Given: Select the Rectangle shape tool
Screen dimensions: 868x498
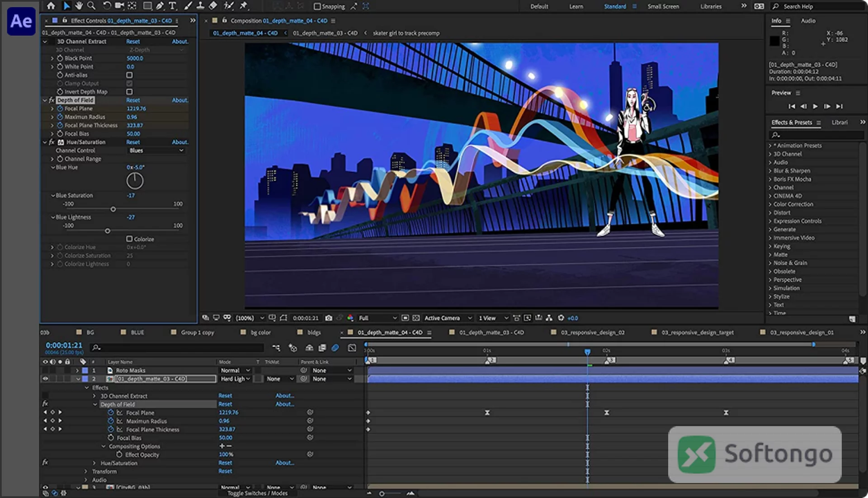Looking at the screenshot, I should pyautogui.click(x=147, y=6).
